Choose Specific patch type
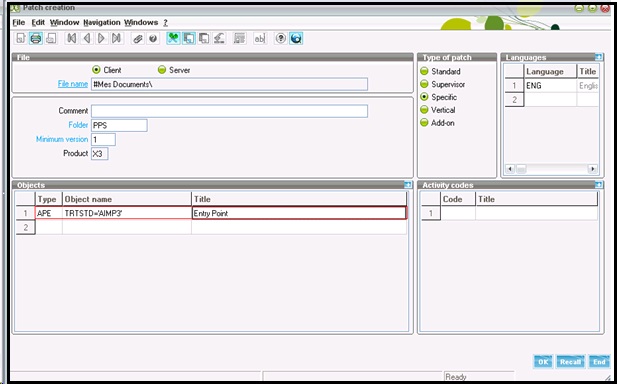This screenshot has height=386, width=618. (424, 97)
